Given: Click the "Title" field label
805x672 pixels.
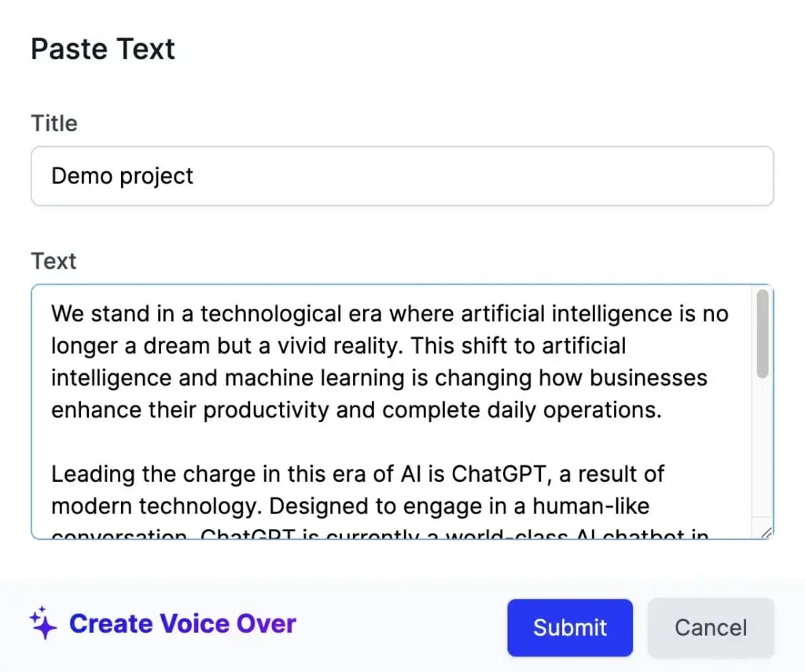Looking at the screenshot, I should (x=54, y=123).
